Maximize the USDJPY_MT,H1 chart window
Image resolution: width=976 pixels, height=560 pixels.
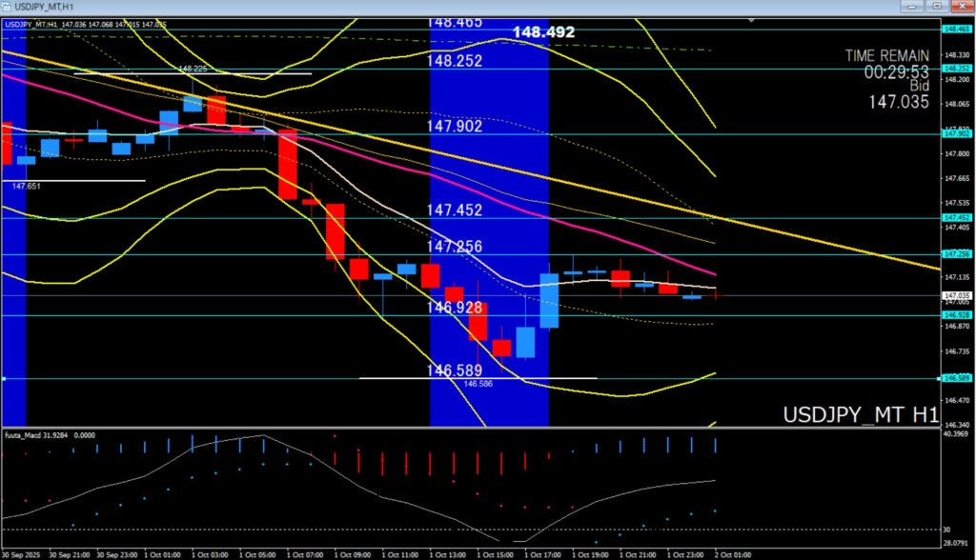(936, 7)
